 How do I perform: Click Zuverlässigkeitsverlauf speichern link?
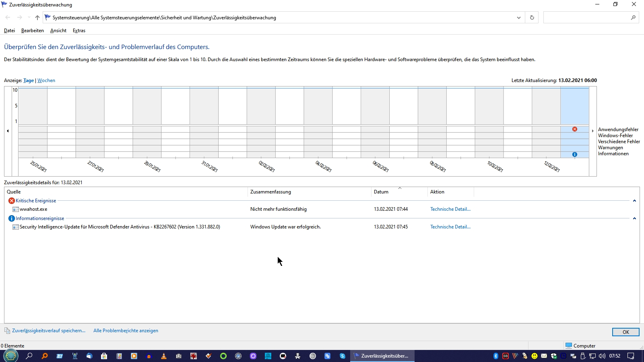coord(49,331)
